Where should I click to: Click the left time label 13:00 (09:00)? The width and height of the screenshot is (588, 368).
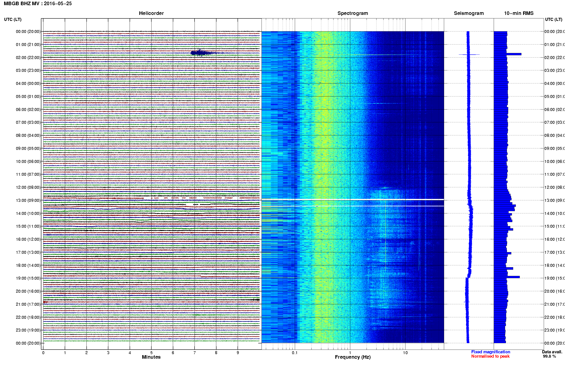(x=28, y=200)
